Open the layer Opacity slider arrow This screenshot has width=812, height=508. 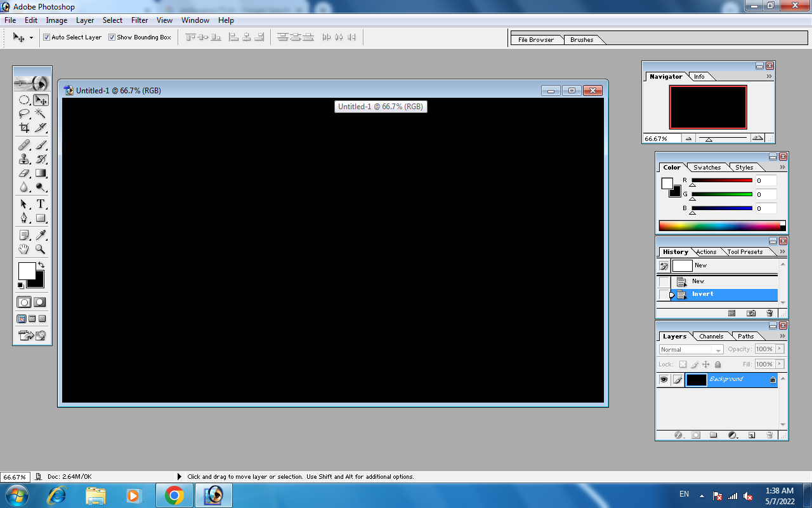point(780,349)
